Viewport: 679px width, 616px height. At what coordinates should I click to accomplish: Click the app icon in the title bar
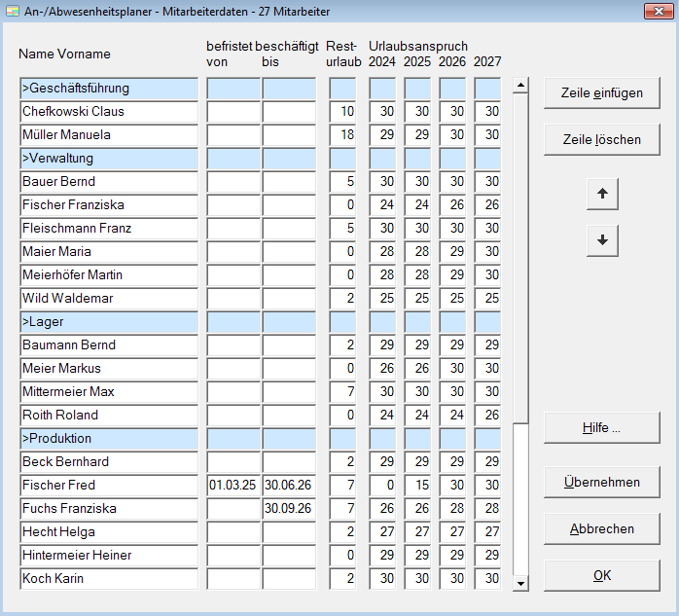click(13, 12)
